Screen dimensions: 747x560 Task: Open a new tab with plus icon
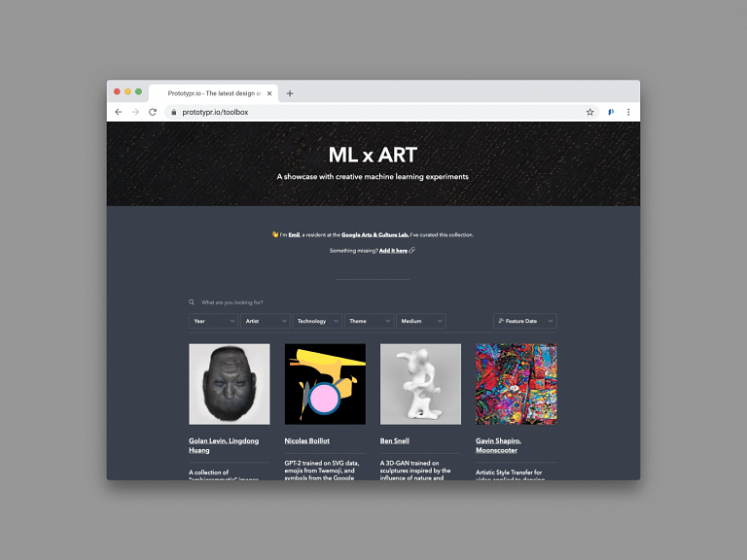coord(290,93)
